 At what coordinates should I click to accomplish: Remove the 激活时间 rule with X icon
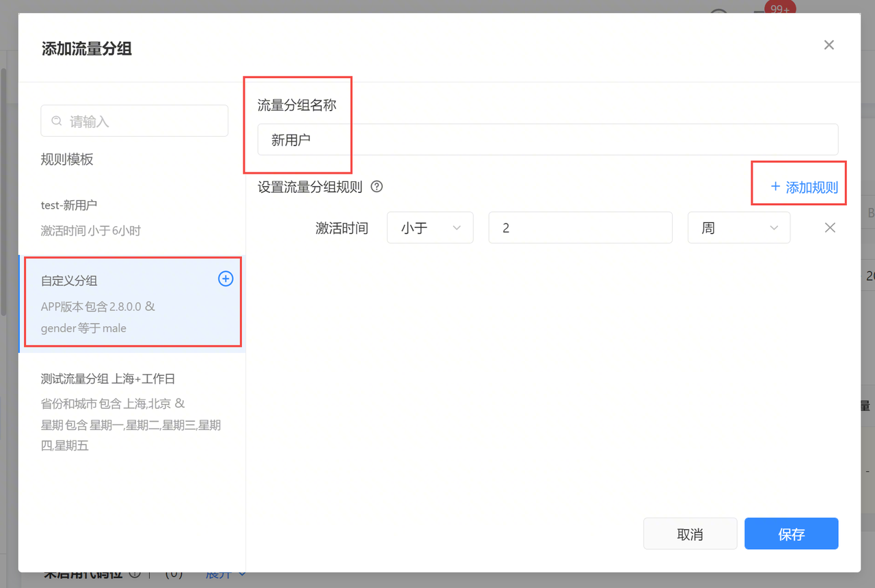click(830, 228)
